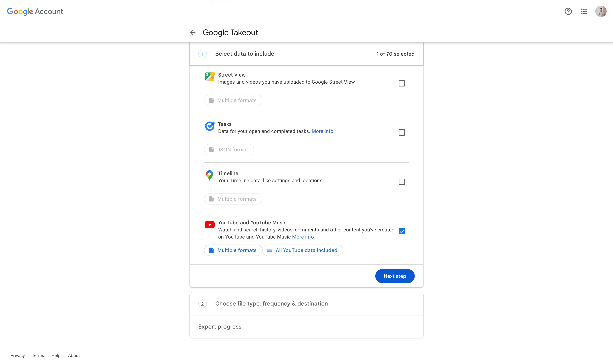Click file icon in YouTube Multiple formats chip
Image resolution: width=613 pixels, height=364 pixels.
[x=211, y=250]
